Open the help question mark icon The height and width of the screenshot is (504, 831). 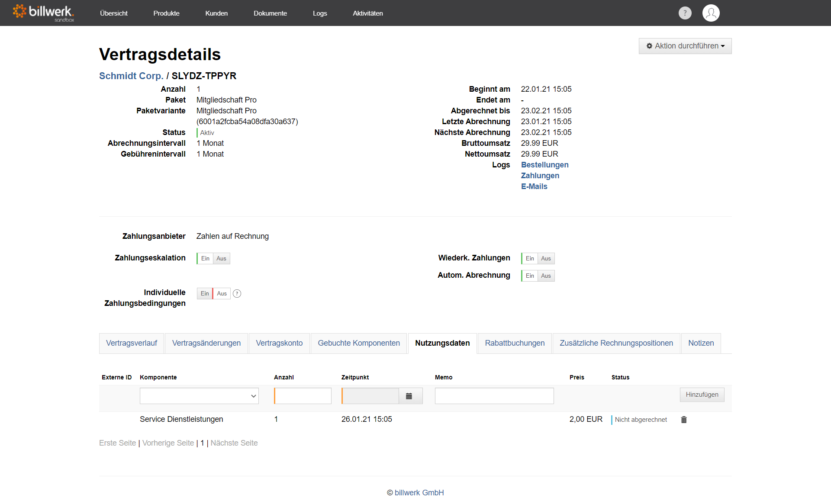tap(685, 13)
